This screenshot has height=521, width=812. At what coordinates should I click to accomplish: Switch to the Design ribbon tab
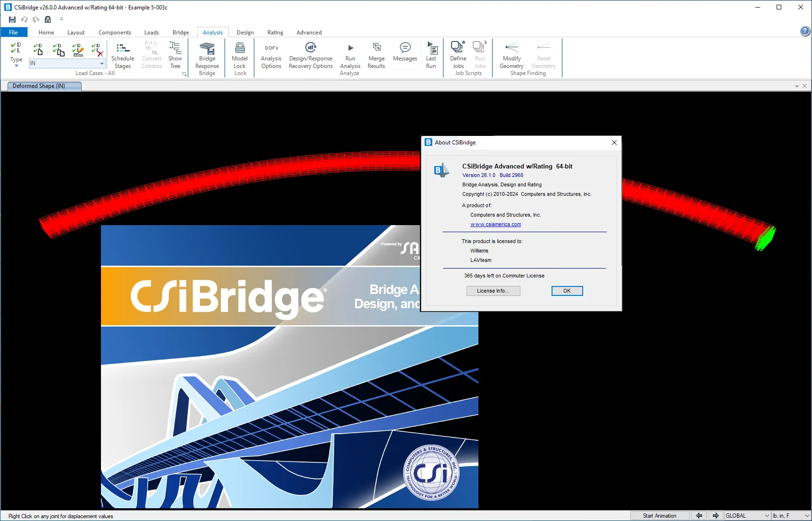(245, 32)
